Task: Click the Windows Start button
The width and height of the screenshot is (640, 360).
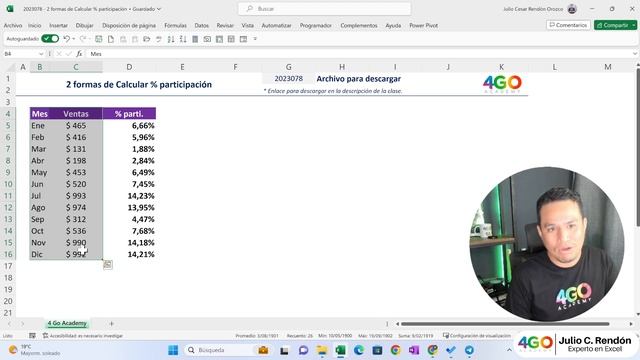Action: coord(173,350)
